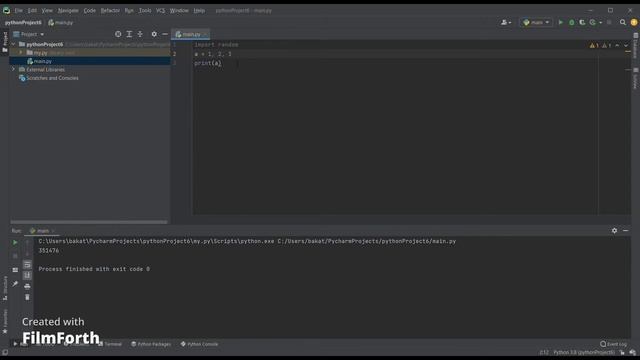Open the Profile run options dropdown arrow
The height and width of the screenshot is (360, 640).
[600, 22]
